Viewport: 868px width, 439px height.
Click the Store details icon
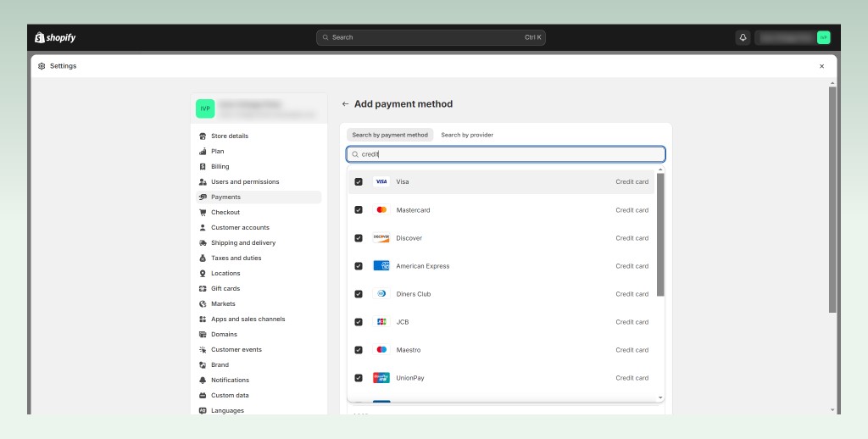pos(203,136)
